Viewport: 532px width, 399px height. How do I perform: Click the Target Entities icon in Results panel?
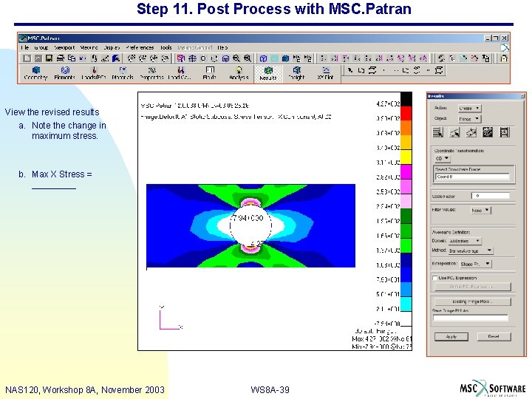coord(454,132)
